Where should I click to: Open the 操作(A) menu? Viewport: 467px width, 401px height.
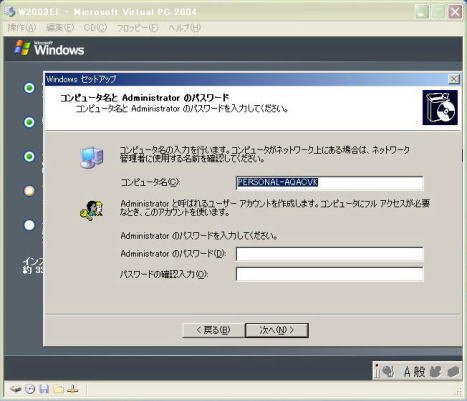(22, 28)
